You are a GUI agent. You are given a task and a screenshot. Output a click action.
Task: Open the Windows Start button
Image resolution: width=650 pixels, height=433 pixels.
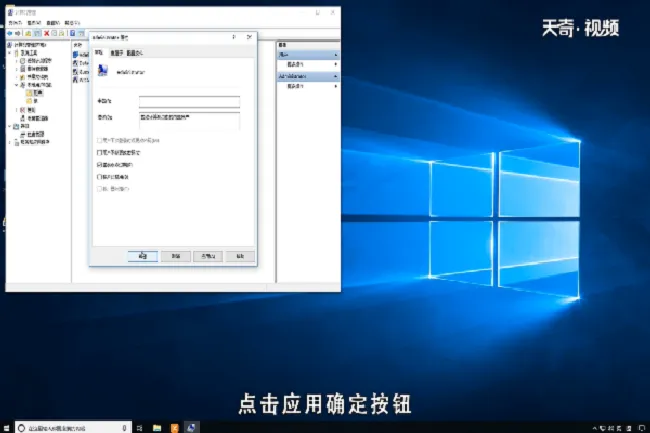(6, 428)
